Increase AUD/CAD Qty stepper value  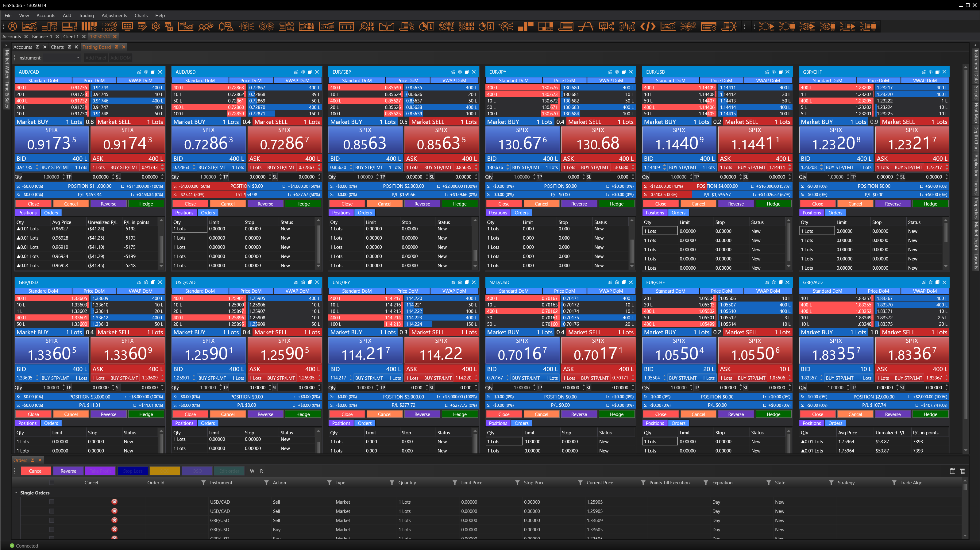pyautogui.click(x=64, y=175)
